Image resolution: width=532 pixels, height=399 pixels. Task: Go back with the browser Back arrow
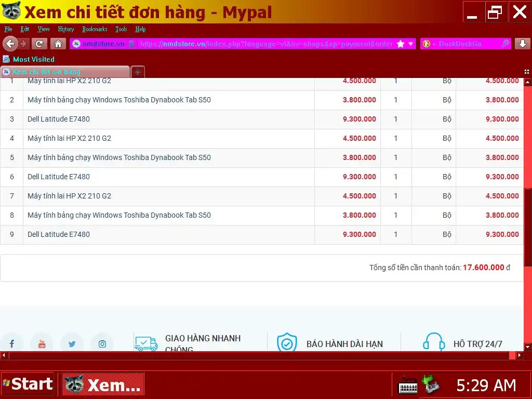10,44
